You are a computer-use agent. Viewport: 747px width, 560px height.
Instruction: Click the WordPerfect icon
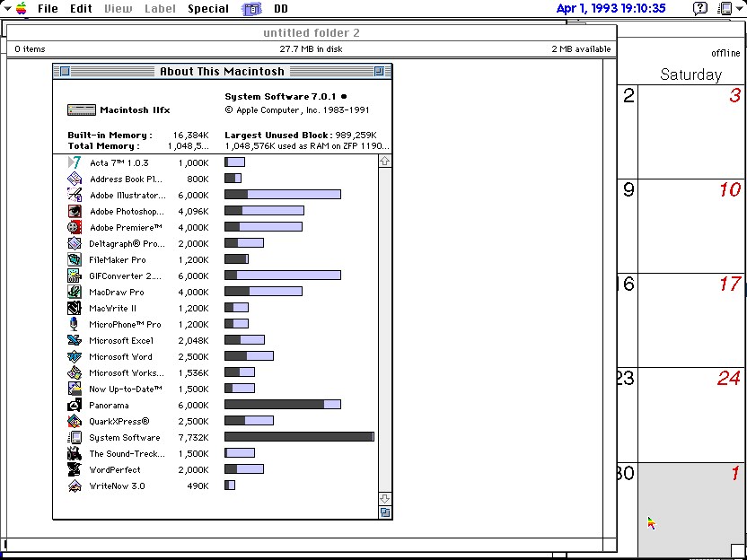(75, 470)
